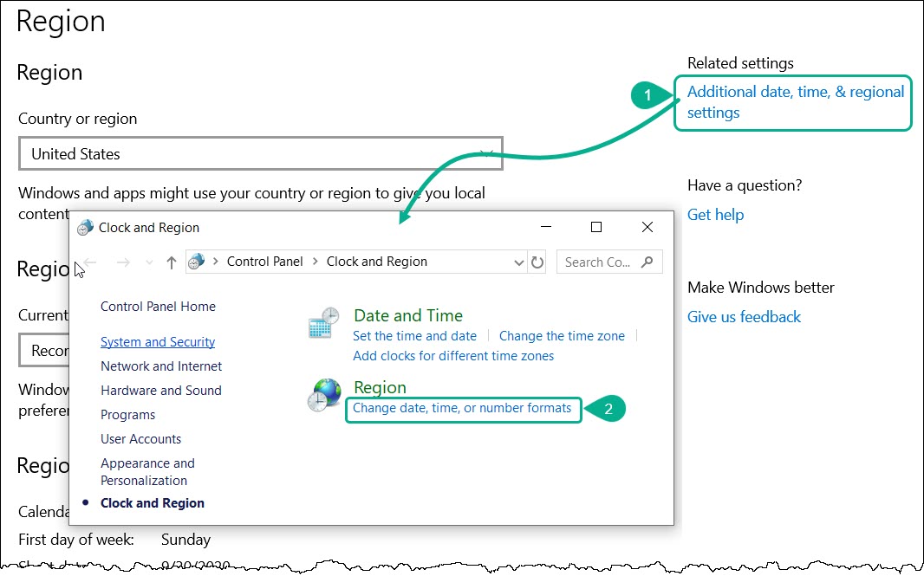Screen dimensions: 924x576
Task: Open Programs category
Action: 128,415
